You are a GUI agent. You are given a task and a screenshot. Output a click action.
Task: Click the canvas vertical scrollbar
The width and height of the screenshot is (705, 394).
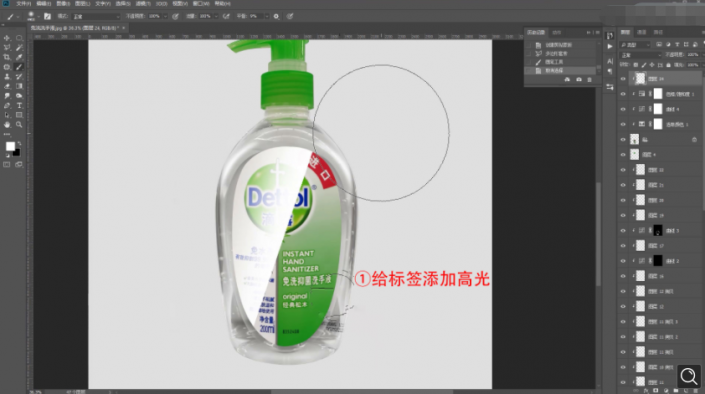click(598, 234)
